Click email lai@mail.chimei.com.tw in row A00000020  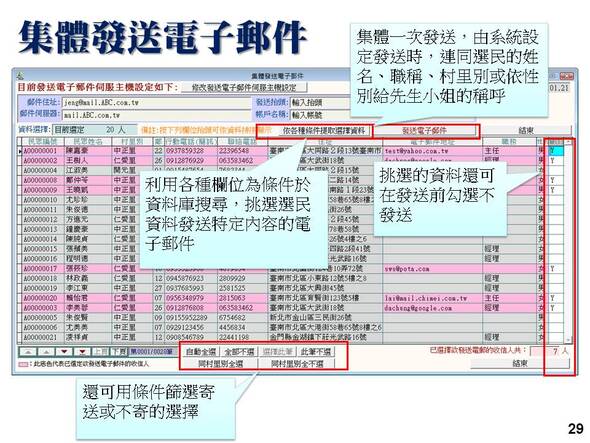426,298
